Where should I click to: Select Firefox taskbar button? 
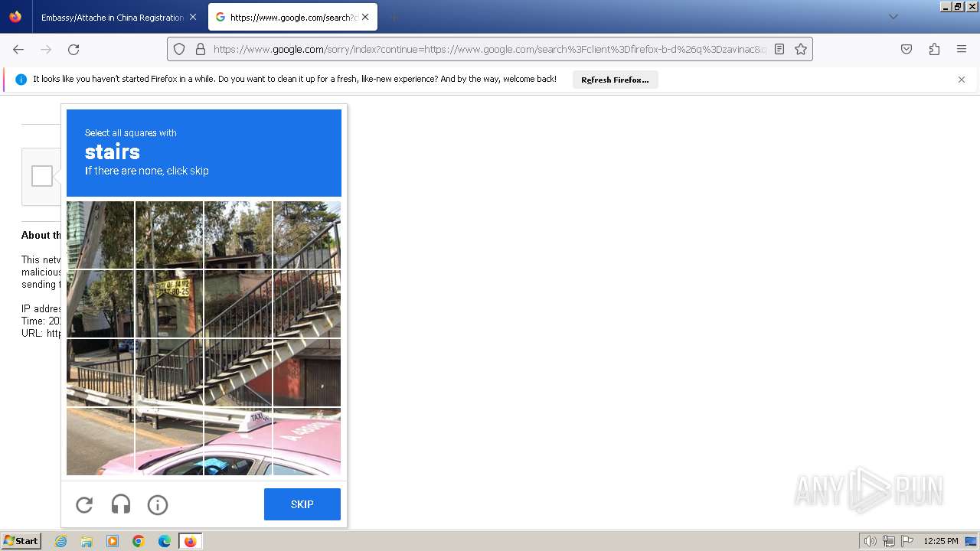(x=190, y=541)
